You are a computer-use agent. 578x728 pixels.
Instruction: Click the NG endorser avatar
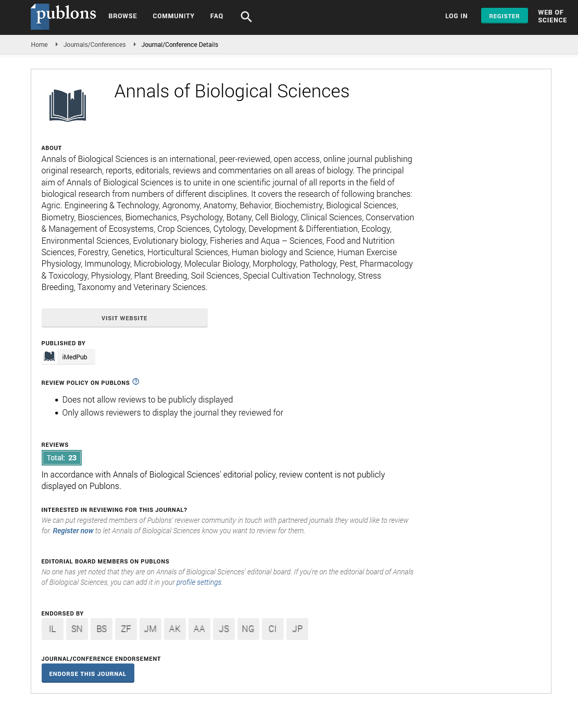coord(248,629)
